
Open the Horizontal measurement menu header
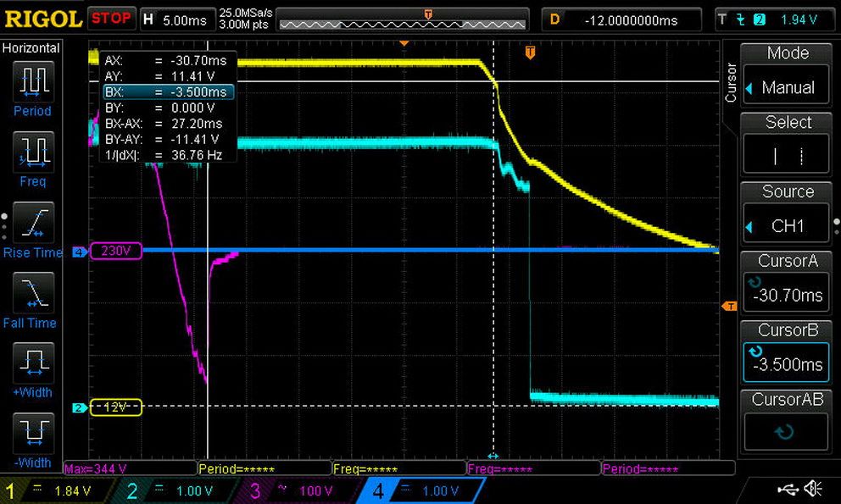point(31,48)
